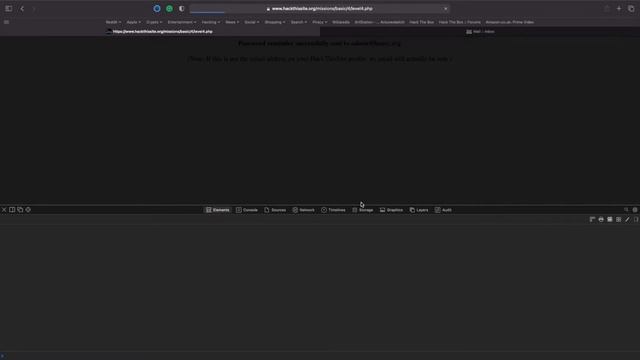Expand the Social bookmarks folder
This screenshot has width=640, height=360.
[251, 22]
